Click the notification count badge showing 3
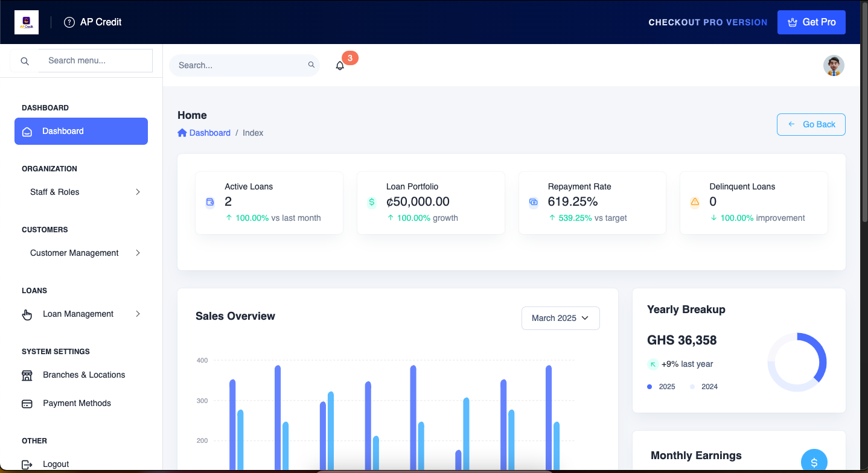The width and height of the screenshot is (868, 473). point(350,59)
